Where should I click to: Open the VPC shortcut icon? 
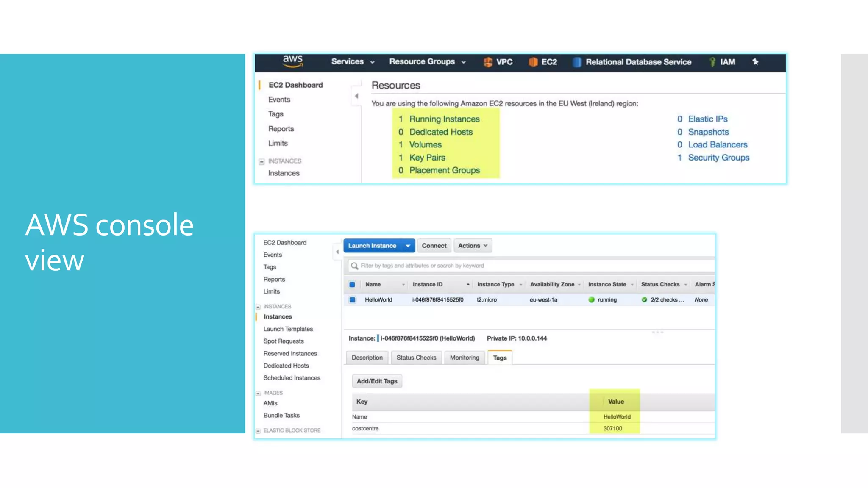(488, 62)
